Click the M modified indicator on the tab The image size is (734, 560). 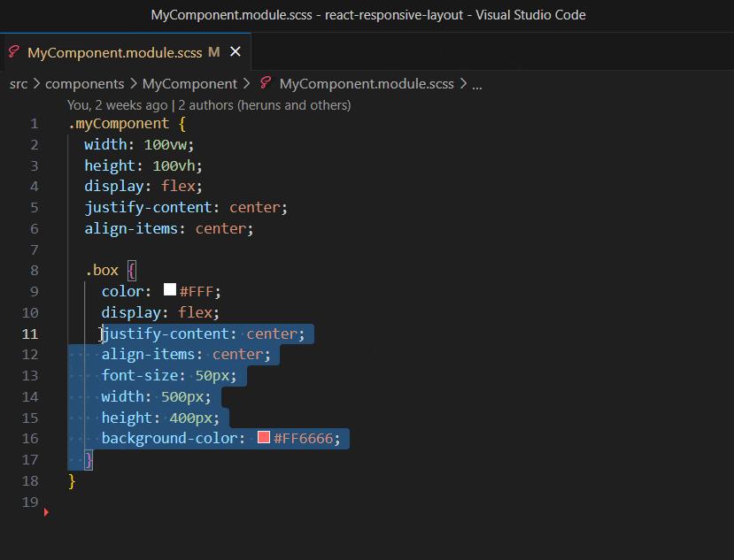[212, 52]
